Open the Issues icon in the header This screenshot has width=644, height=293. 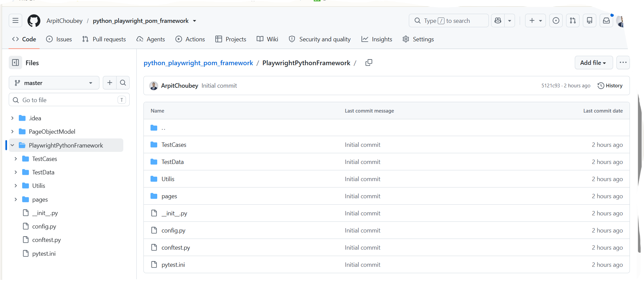tap(556, 20)
